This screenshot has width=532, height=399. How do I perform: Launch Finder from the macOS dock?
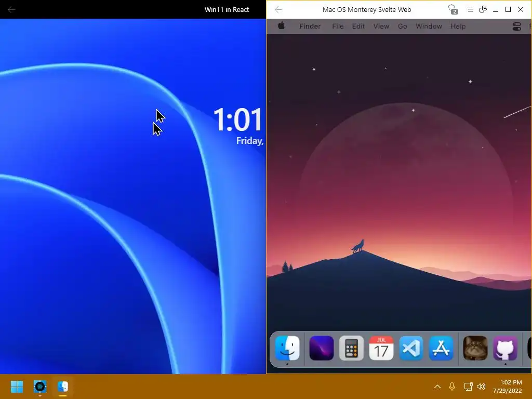tap(287, 348)
